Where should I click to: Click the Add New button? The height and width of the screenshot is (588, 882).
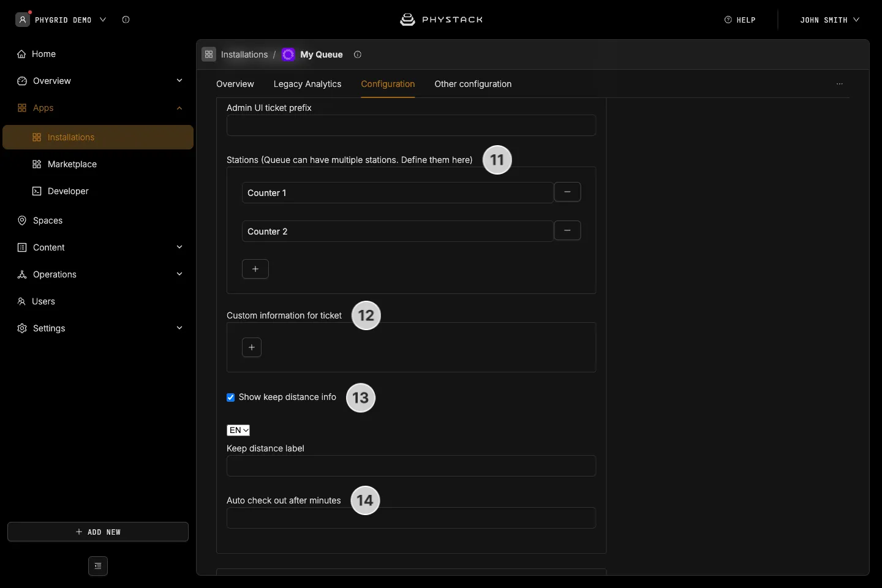[98, 532]
